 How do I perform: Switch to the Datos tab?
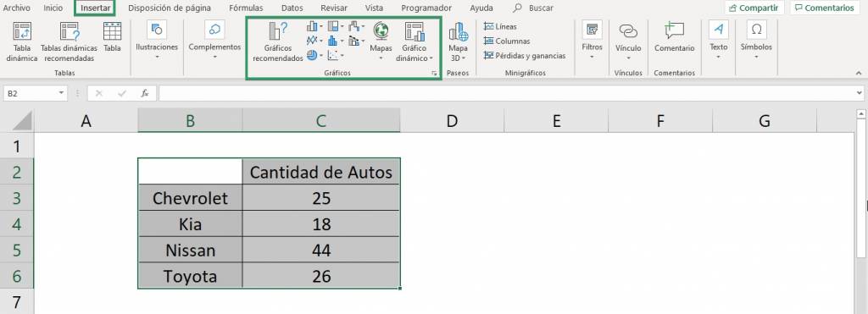click(292, 8)
